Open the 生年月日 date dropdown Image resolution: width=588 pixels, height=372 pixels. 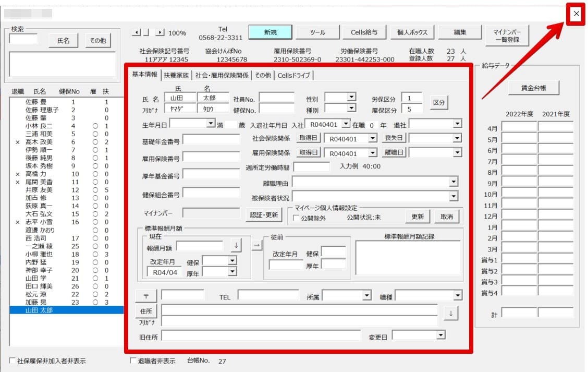pyautogui.click(x=211, y=123)
